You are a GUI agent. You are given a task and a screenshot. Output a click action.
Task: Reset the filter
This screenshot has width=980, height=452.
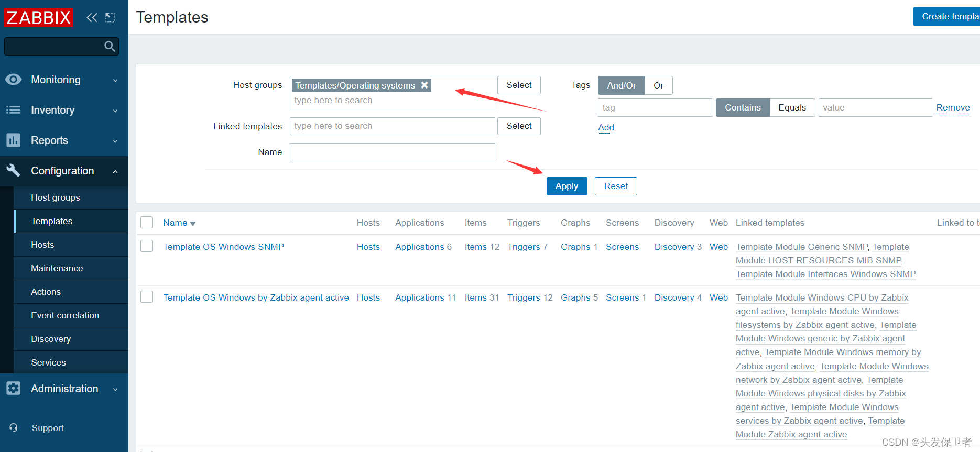click(616, 186)
